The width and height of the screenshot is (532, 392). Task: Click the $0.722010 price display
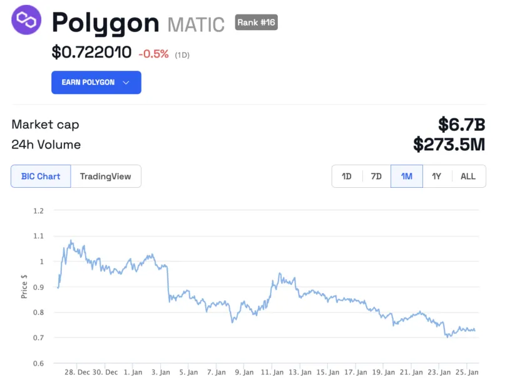(x=91, y=53)
